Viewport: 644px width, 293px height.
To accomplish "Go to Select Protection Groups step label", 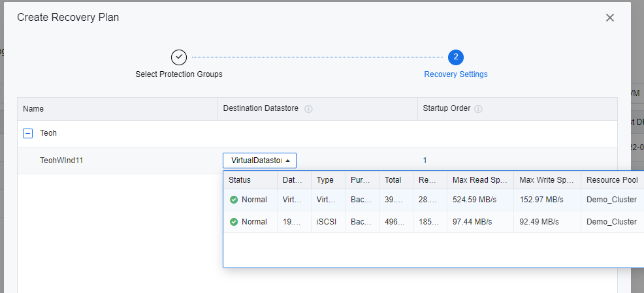I will click(x=179, y=74).
